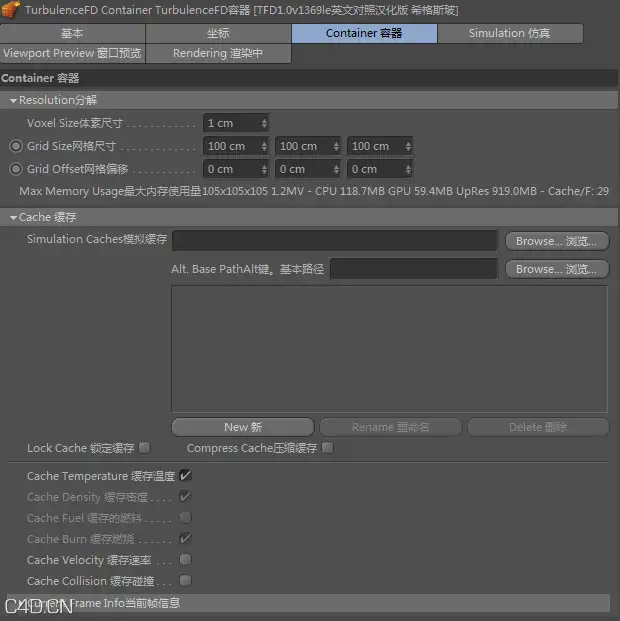Click the third Grid Offset stepper arrows
This screenshot has height=621, width=620.
pyautogui.click(x=409, y=169)
